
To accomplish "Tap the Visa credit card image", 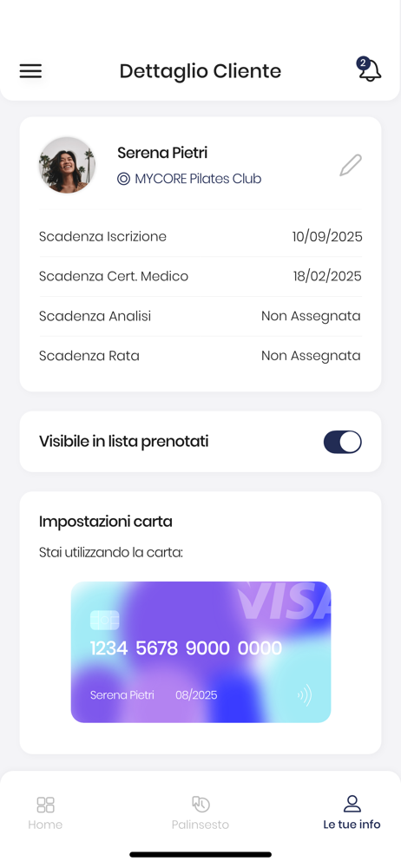I will (x=201, y=652).
